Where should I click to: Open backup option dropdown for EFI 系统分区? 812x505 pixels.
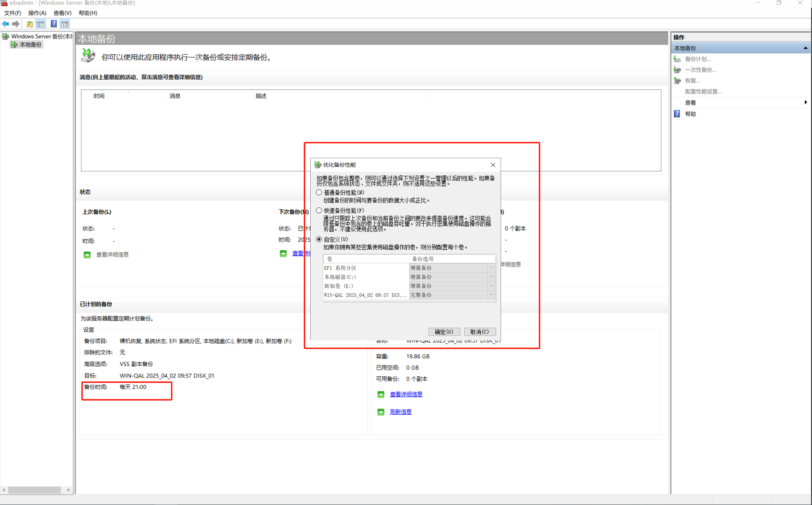[491, 268]
